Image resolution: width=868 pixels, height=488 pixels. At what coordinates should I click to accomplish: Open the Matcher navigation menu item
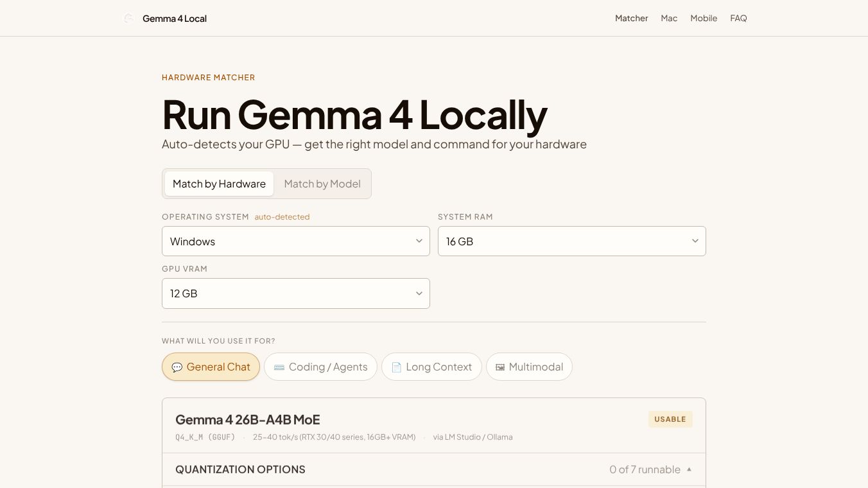pos(631,18)
